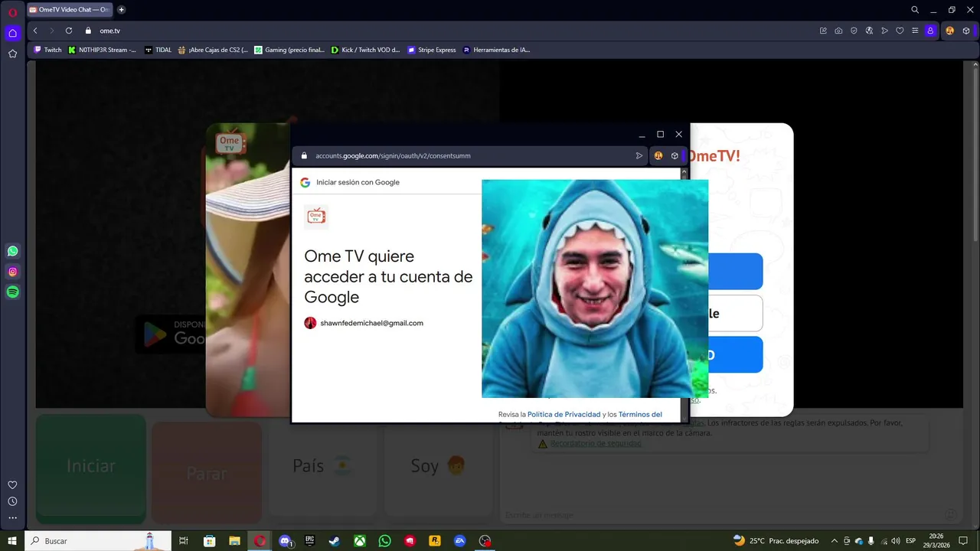Open the Twitch bookmark

point(47,50)
